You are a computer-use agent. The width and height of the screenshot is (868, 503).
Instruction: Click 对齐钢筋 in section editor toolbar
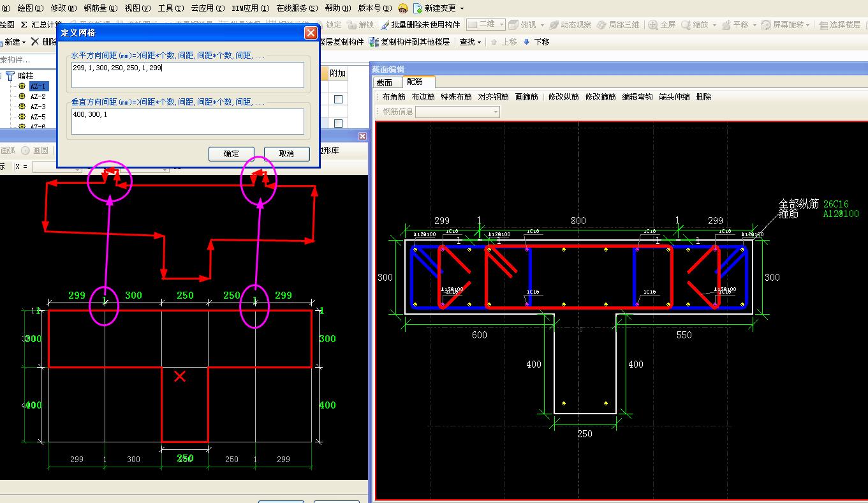click(x=493, y=97)
